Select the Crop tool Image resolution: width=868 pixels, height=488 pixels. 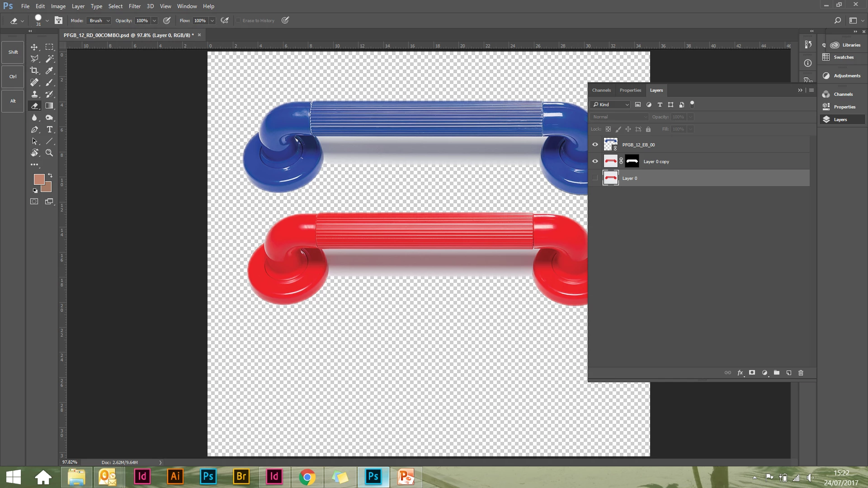click(34, 70)
